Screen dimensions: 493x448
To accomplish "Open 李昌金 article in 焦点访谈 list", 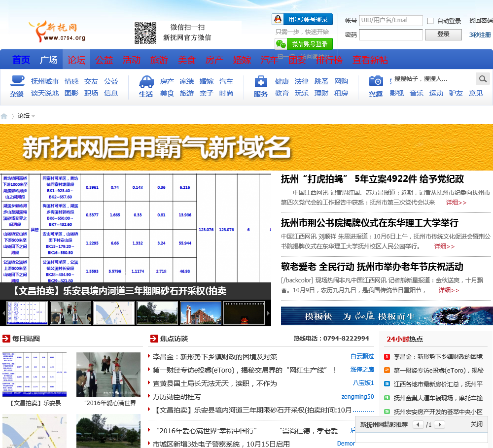I will tap(215, 357).
